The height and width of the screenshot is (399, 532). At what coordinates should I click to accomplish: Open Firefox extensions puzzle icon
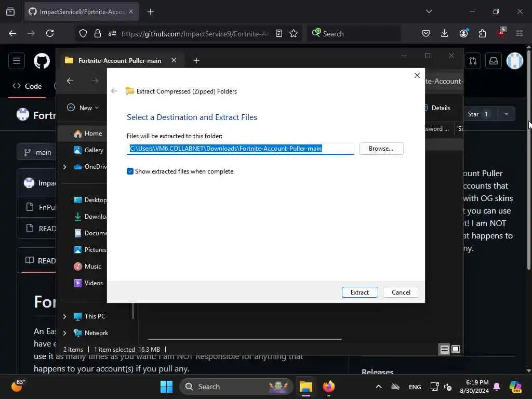pos(482,33)
